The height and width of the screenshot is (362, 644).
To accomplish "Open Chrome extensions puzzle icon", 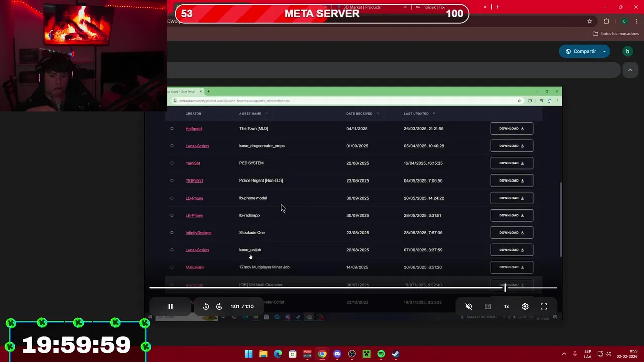I will [x=606, y=21].
